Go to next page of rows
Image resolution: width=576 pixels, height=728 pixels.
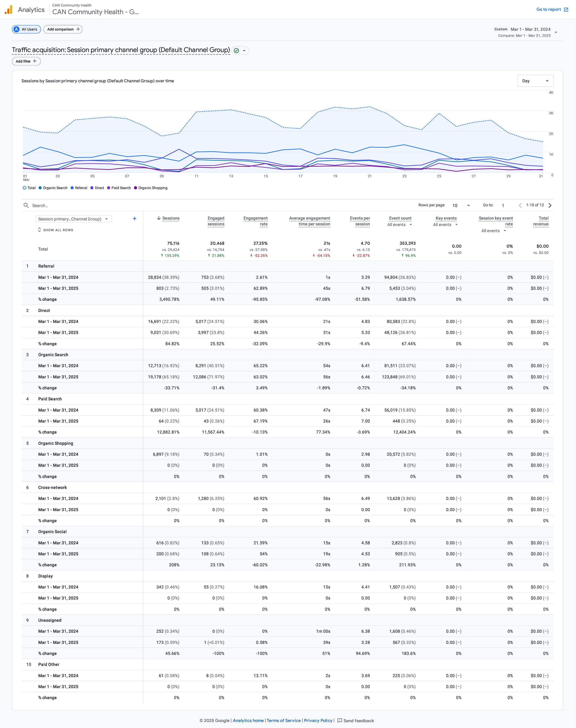coord(550,205)
